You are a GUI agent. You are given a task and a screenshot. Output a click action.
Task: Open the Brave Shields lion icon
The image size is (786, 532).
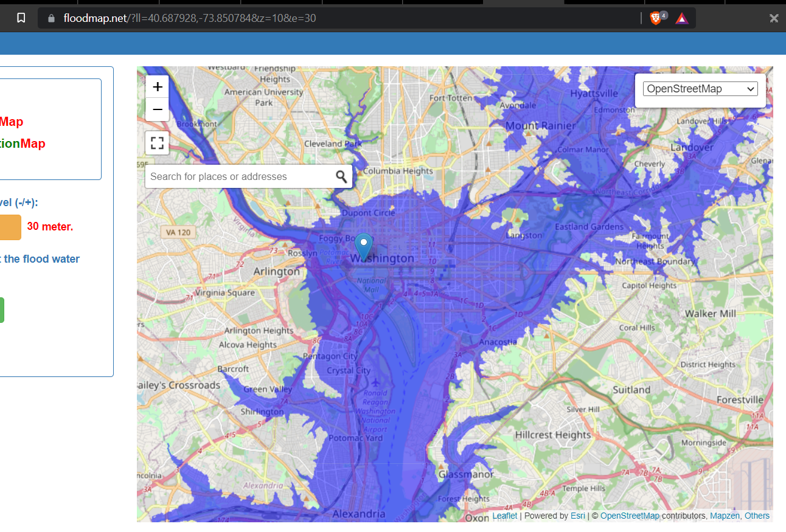(x=655, y=18)
